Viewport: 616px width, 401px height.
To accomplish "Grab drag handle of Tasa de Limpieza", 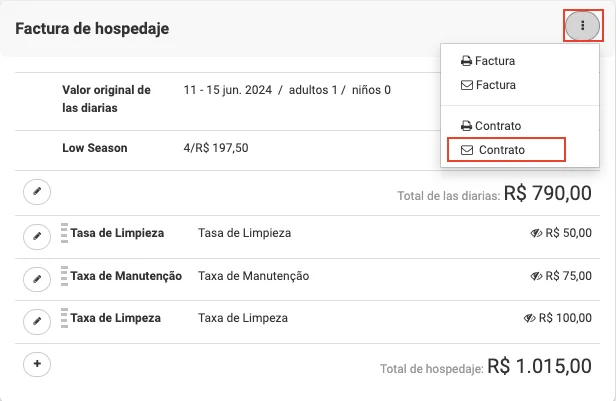I will [63, 233].
